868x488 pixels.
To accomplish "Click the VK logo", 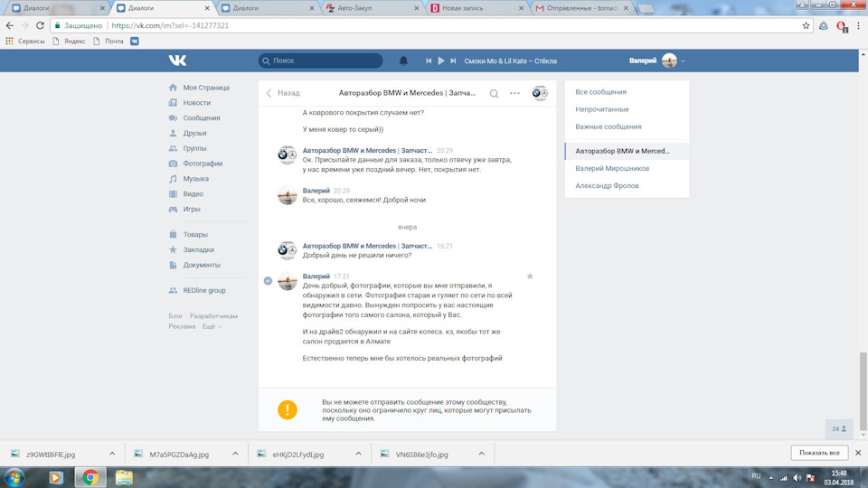I will (178, 61).
